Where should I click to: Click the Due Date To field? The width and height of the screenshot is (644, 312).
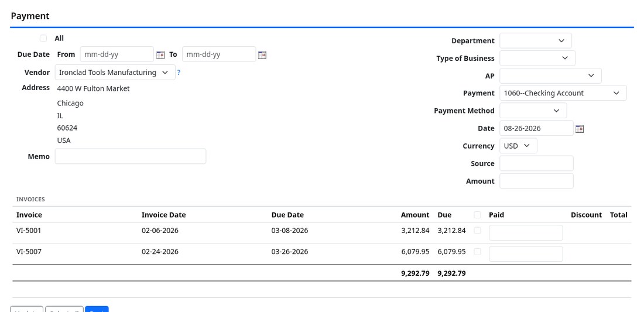coord(219,54)
